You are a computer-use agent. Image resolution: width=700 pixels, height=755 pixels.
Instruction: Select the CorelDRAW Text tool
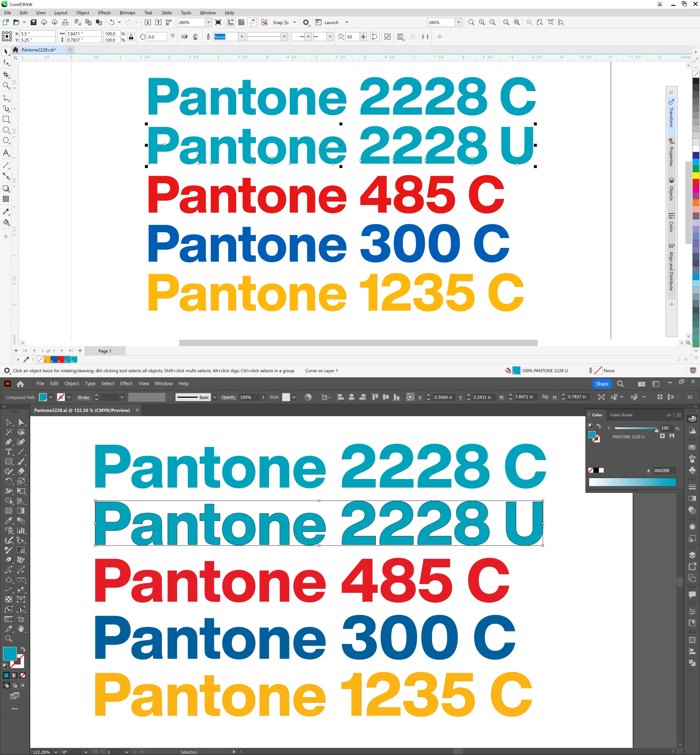click(6, 153)
